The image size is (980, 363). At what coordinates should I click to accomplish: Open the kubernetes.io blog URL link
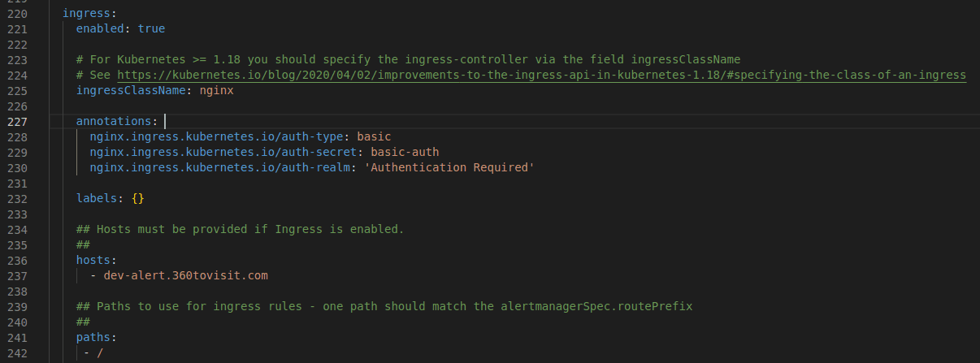click(541, 75)
